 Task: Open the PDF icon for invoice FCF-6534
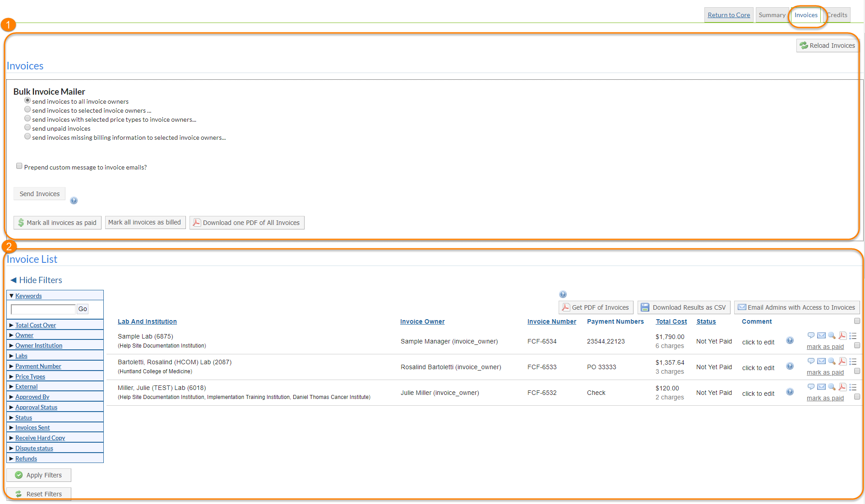tap(842, 335)
